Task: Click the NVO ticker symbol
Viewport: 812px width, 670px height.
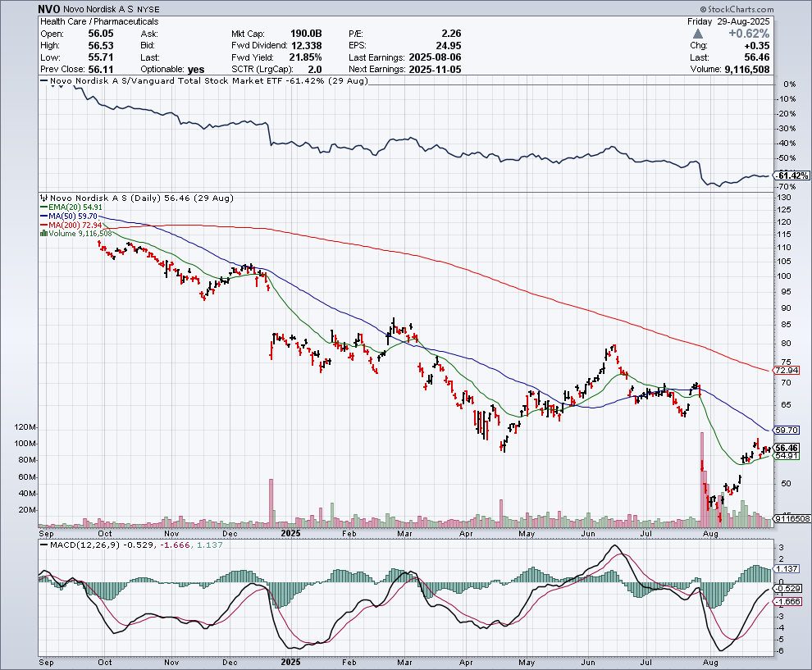Action: pos(50,9)
